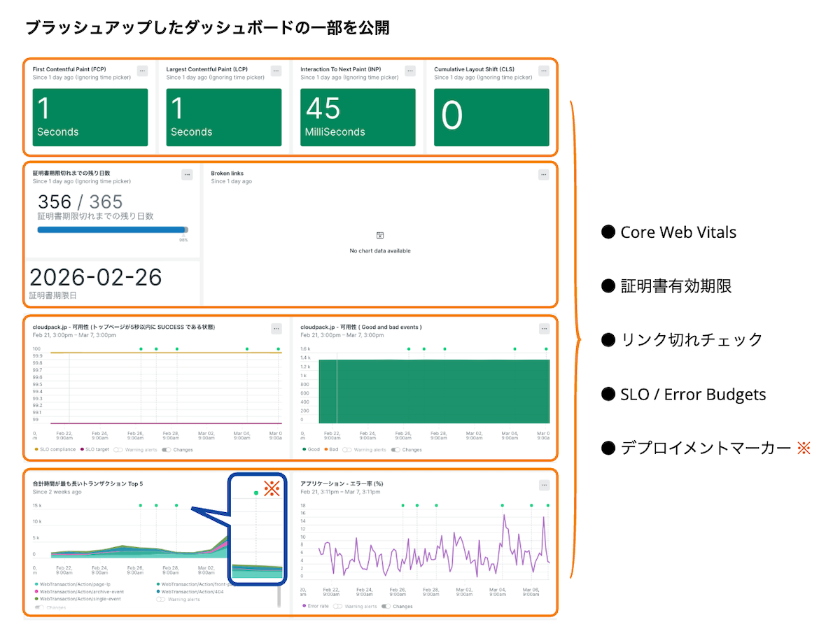Open options icon on First Contentful Paint widget
Image resolution: width=840 pixels, height=636 pixels.
142,70
